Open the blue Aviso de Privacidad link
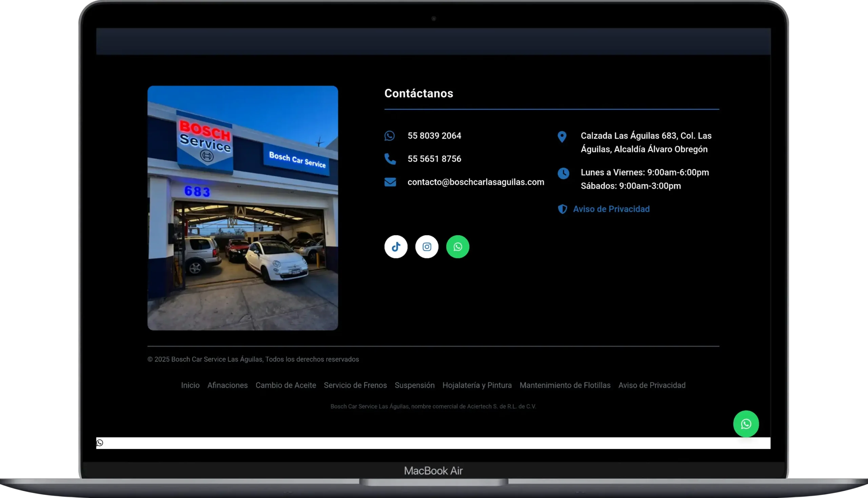Image resolution: width=868 pixels, height=498 pixels. [x=611, y=209]
